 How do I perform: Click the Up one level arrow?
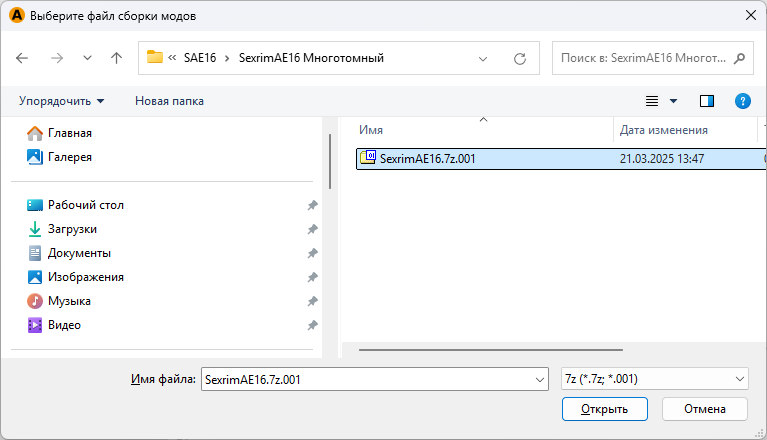116,58
